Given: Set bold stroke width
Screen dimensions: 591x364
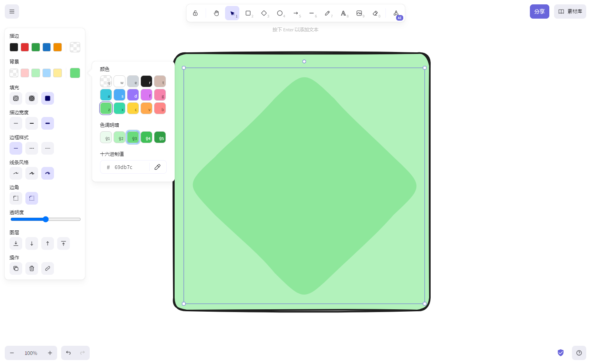Looking at the screenshot, I should 32,123.
